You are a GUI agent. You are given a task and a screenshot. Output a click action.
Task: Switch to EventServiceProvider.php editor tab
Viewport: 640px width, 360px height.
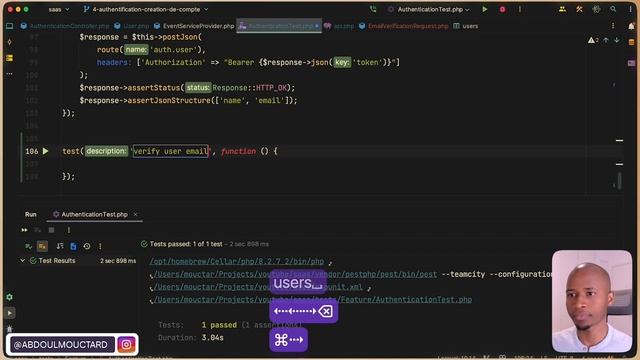194,26
